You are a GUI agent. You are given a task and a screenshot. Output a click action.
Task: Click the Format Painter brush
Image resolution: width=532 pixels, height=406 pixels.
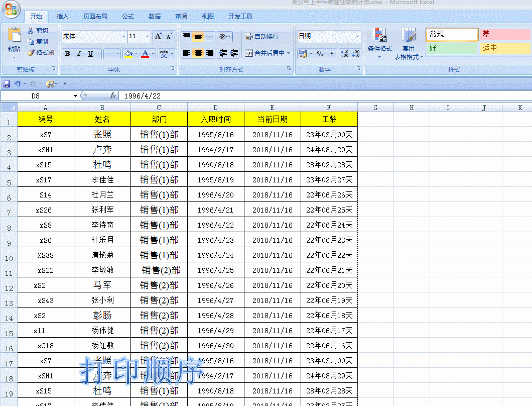(31, 53)
